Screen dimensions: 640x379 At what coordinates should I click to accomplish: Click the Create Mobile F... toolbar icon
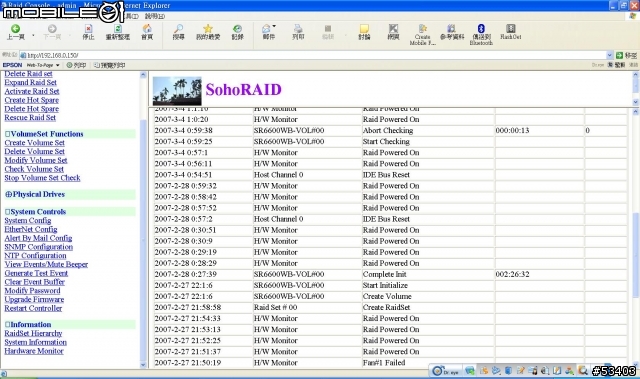[x=422, y=35]
